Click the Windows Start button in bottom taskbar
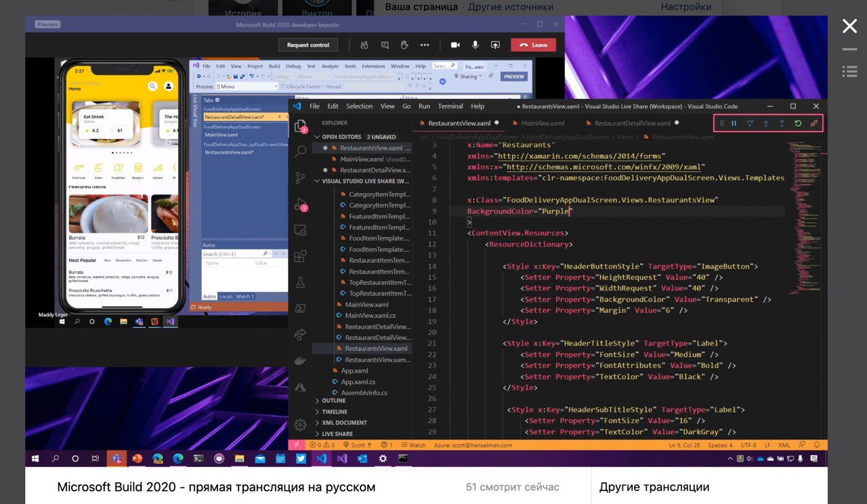 point(35,459)
